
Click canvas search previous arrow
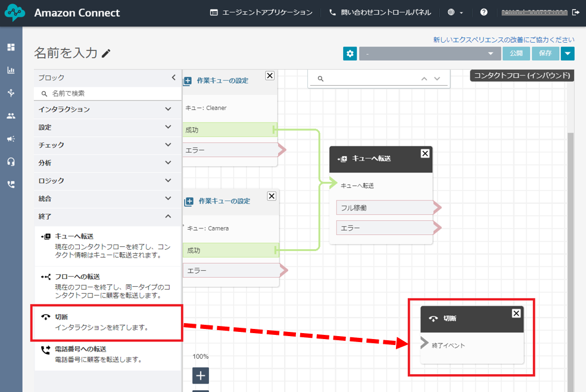(x=424, y=79)
